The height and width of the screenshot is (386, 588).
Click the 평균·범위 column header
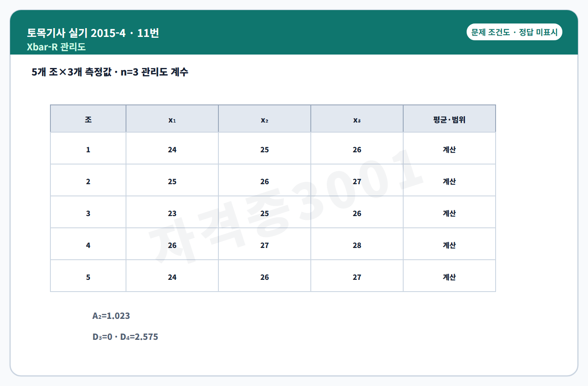(x=449, y=119)
